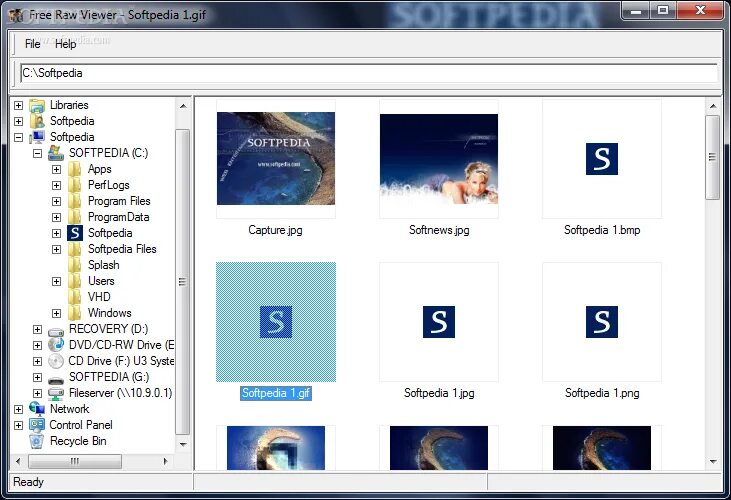The image size is (731, 500).
Task: Expand the Fileserver drive node
Action: tap(37, 393)
